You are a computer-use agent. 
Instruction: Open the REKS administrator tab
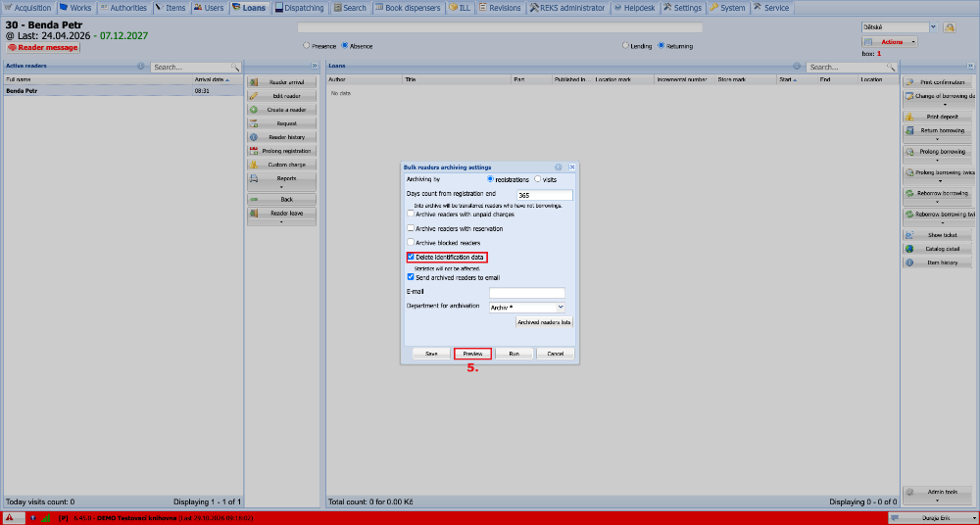click(566, 8)
